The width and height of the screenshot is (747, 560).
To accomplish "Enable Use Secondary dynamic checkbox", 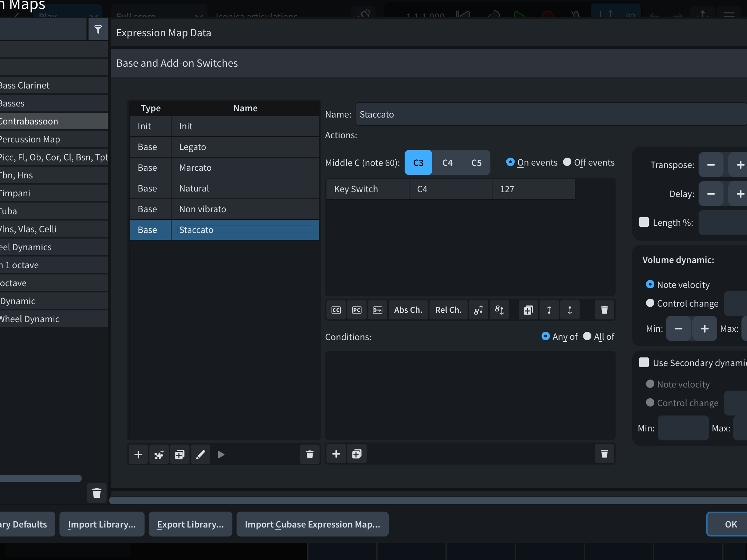I will 644,363.
